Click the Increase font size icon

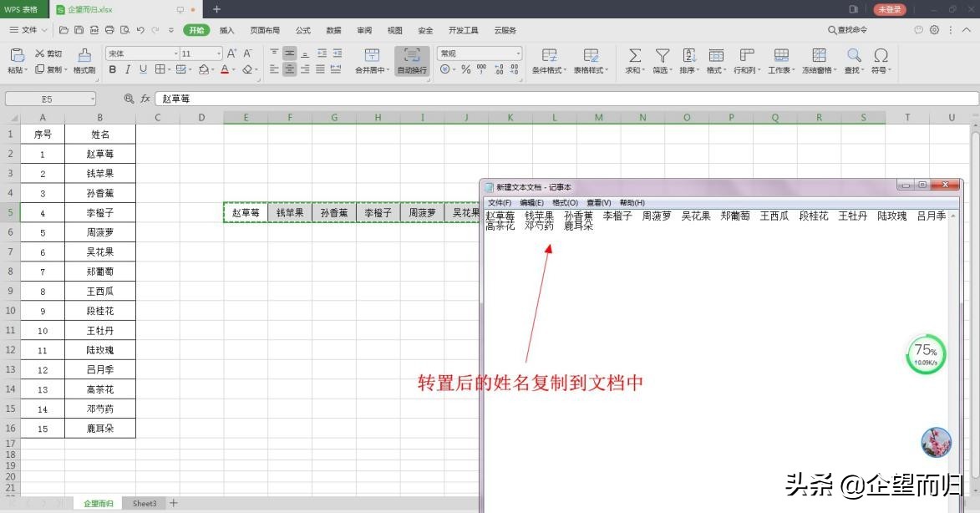coord(231,53)
